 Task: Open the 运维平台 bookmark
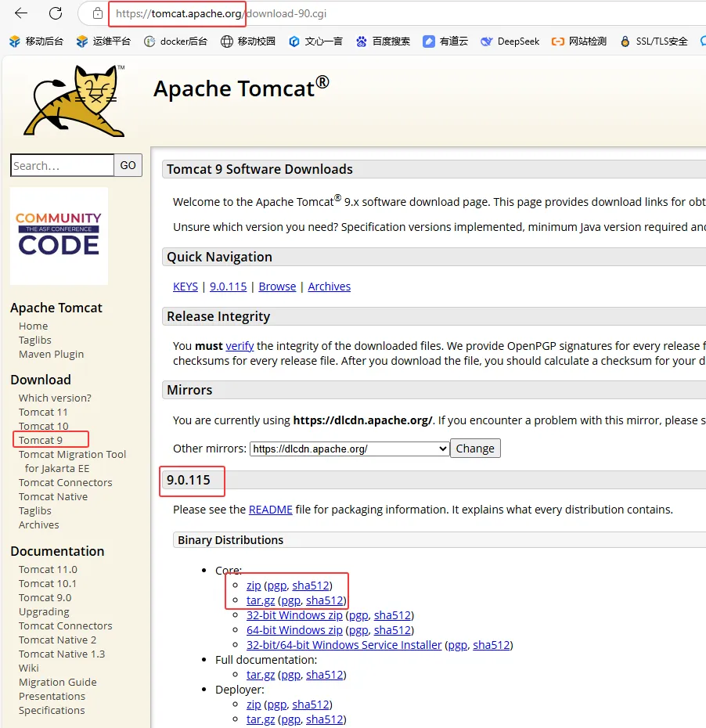pyautogui.click(x=103, y=41)
